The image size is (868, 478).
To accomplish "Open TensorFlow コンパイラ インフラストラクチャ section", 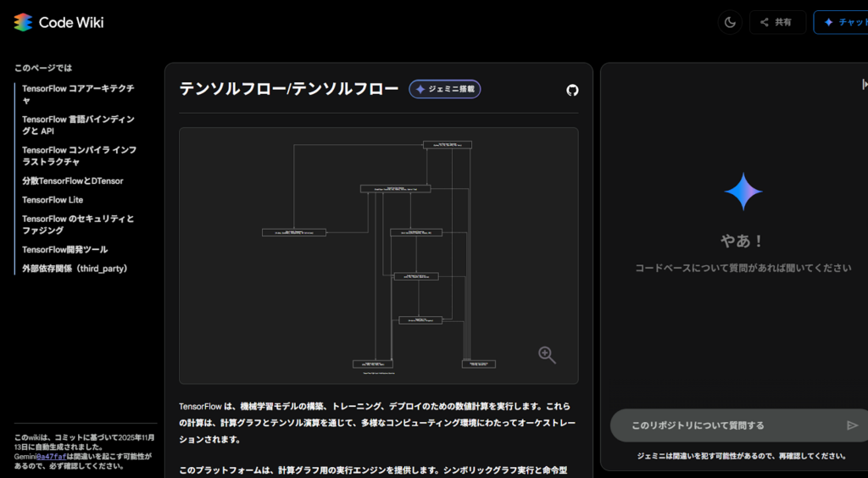I will (79, 156).
